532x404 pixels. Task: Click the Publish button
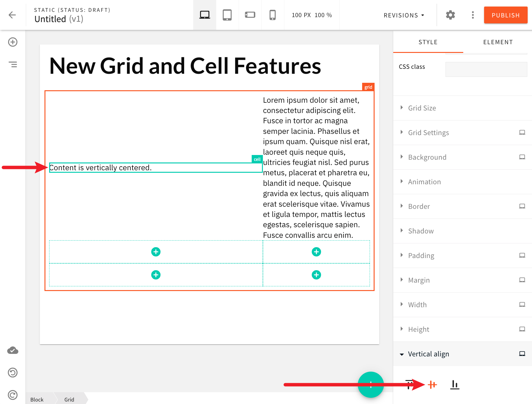click(505, 15)
